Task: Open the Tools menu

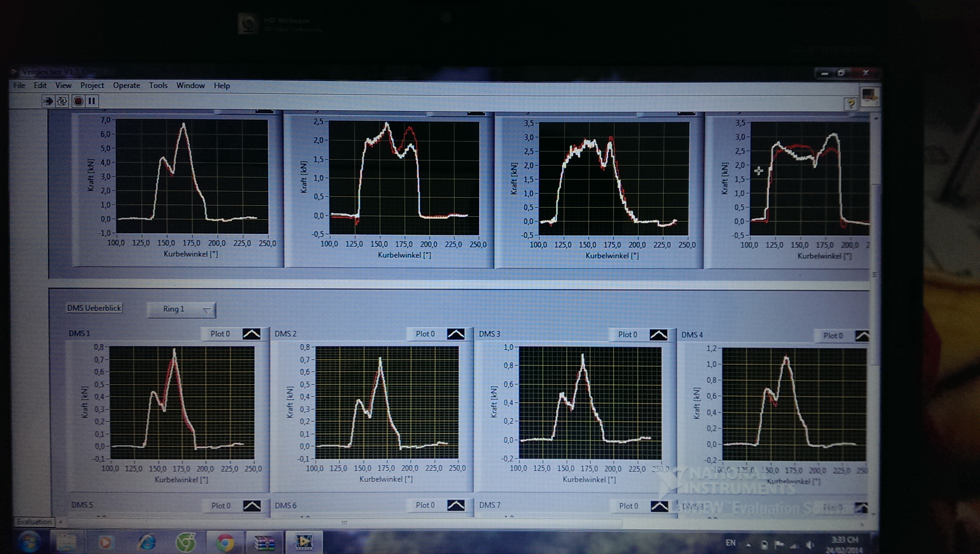Action: coord(158,86)
